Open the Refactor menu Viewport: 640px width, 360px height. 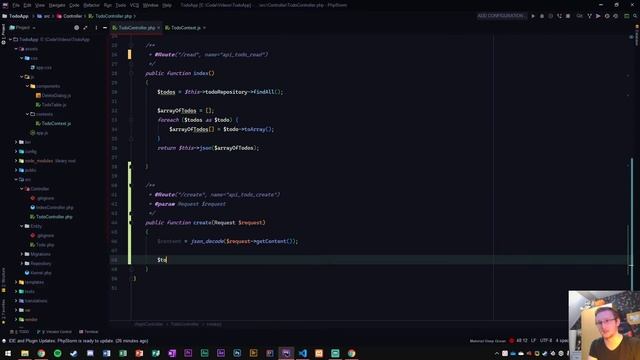click(91, 5)
